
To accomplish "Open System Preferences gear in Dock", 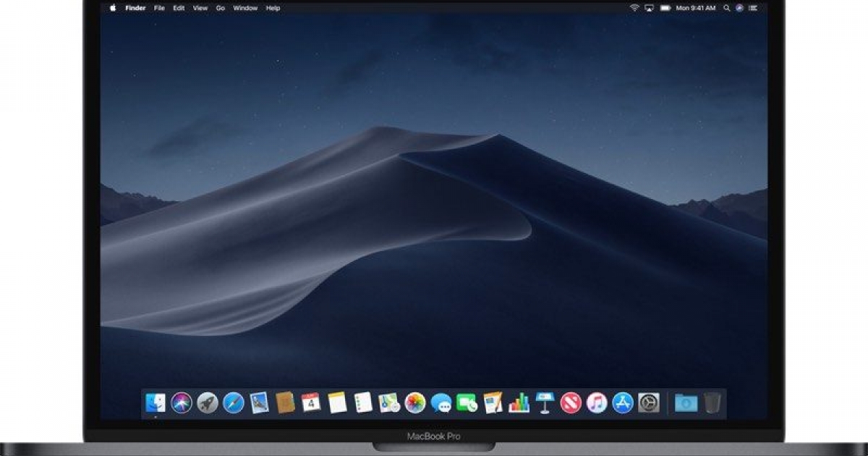I will 649,402.
